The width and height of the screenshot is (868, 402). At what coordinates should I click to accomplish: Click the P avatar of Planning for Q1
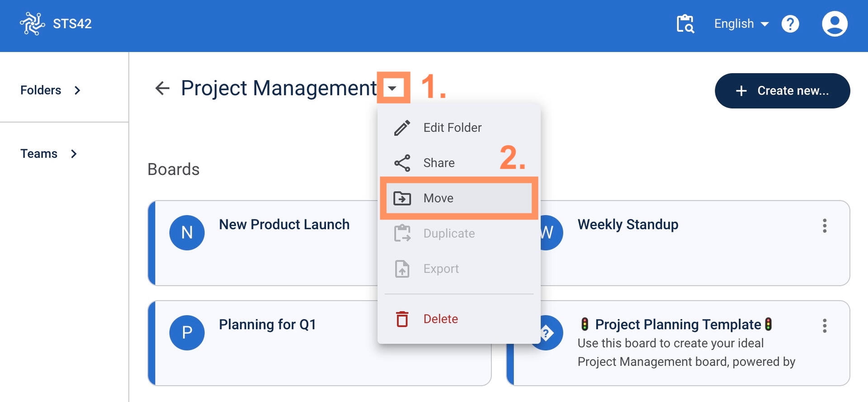tap(187, 333)
